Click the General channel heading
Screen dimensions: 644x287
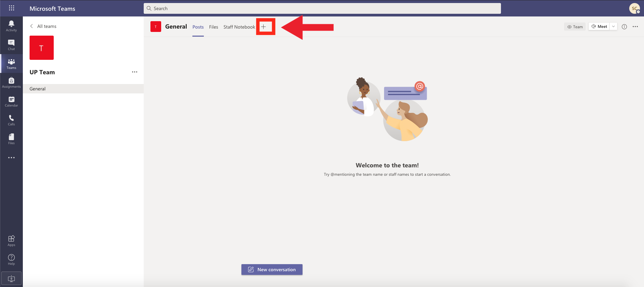(176, 27)
